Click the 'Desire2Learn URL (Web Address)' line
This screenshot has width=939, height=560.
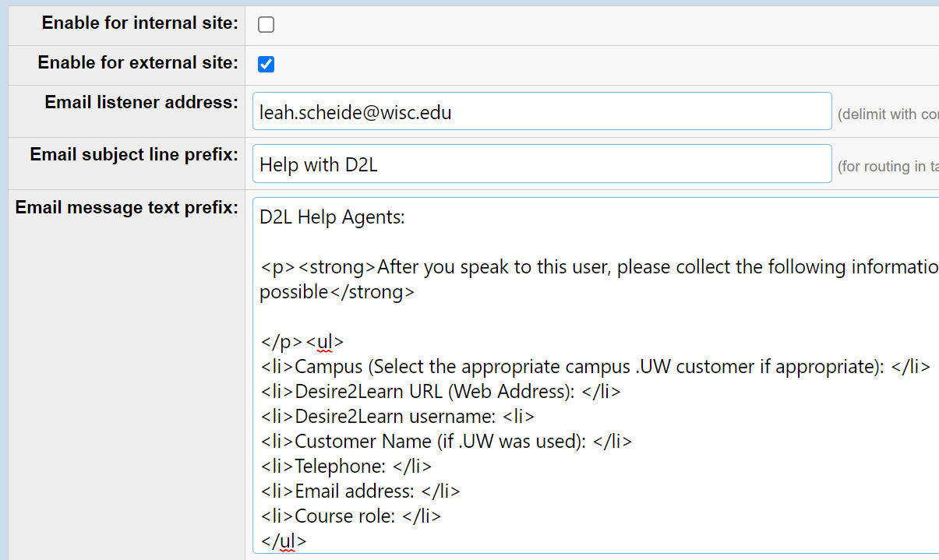(440, 392)
